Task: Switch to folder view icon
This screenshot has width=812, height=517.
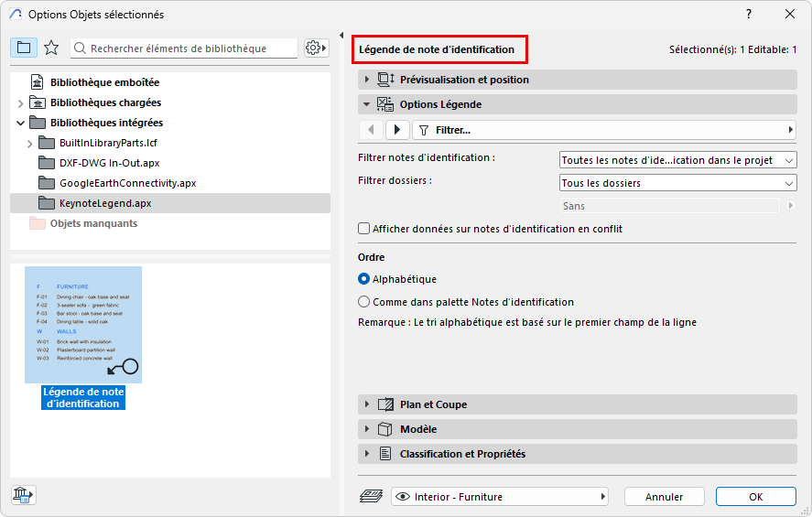Action: click(x=23, y=48)
